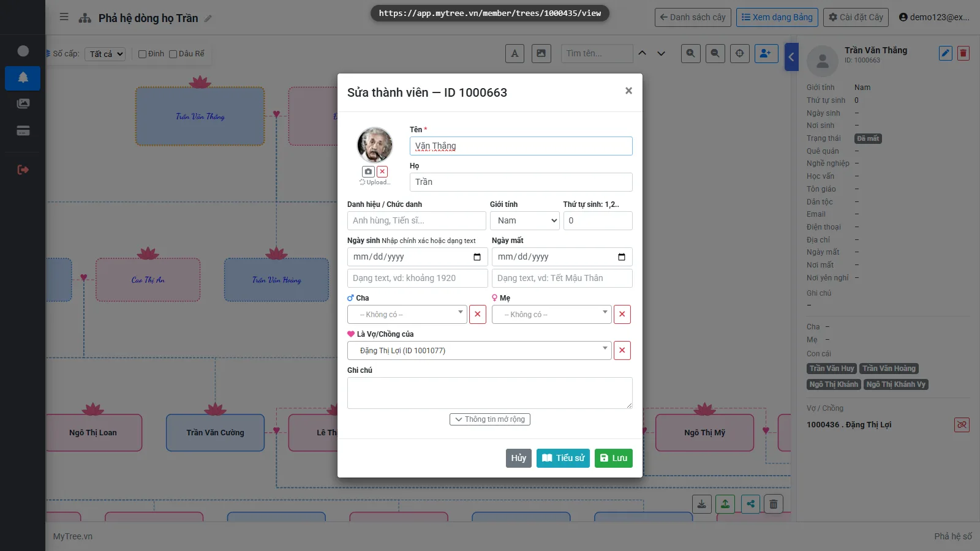Open the Số cấp Tất cả dropdown
The image size is (980, 551).
pos(105,54)
